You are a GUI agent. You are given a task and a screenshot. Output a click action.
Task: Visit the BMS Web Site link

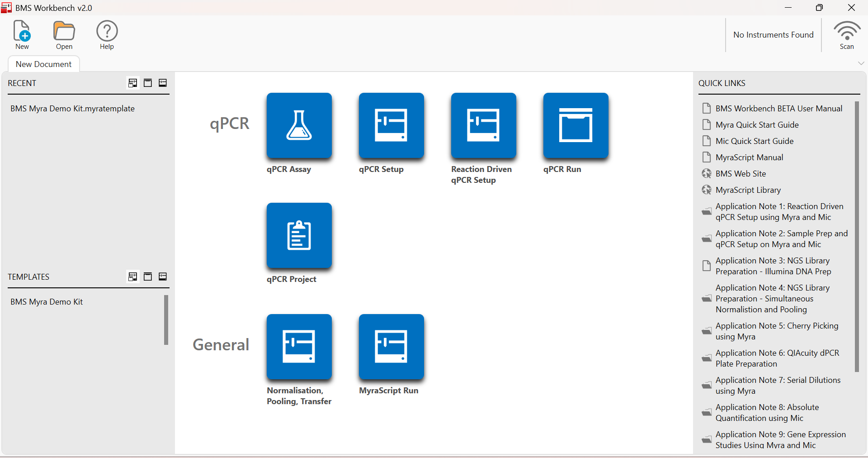click(x=741, y=174)
